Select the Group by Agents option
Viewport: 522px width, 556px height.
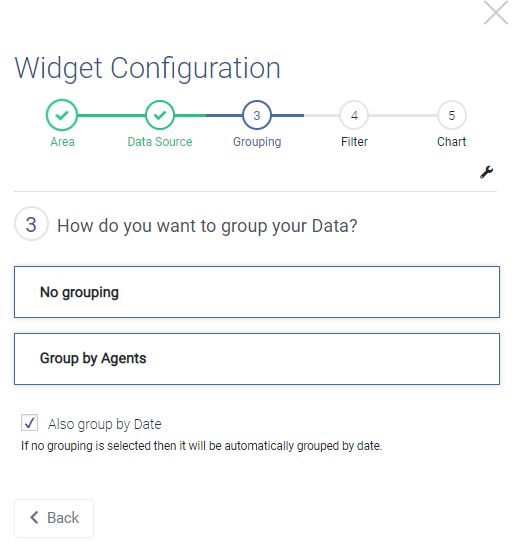[257, 359]
